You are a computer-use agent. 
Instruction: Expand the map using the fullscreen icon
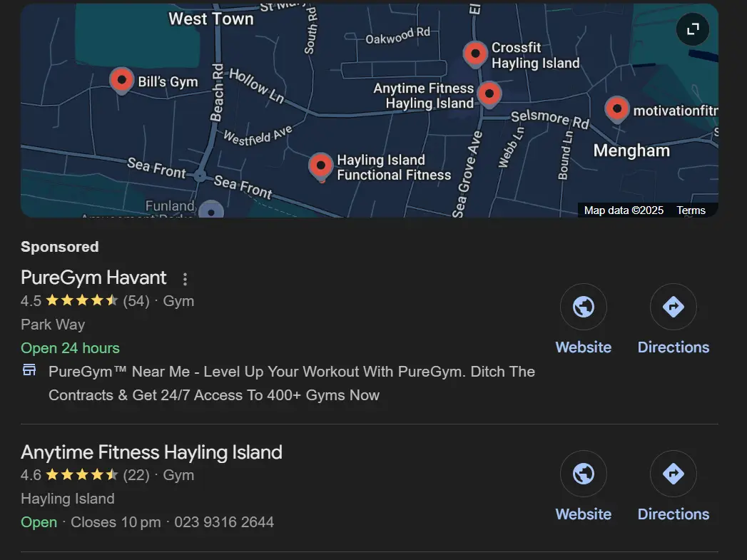(x=691, y=29)
